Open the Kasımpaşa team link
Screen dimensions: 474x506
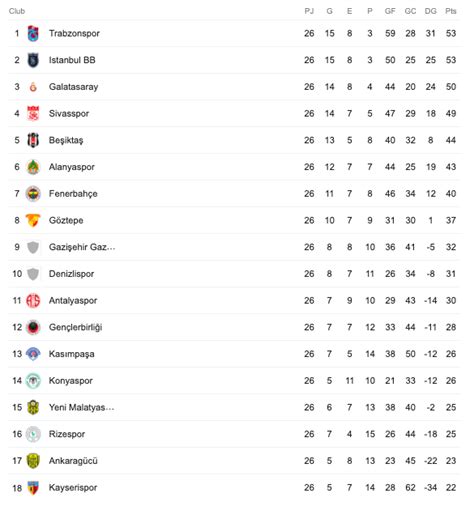(x=72, y=354)
